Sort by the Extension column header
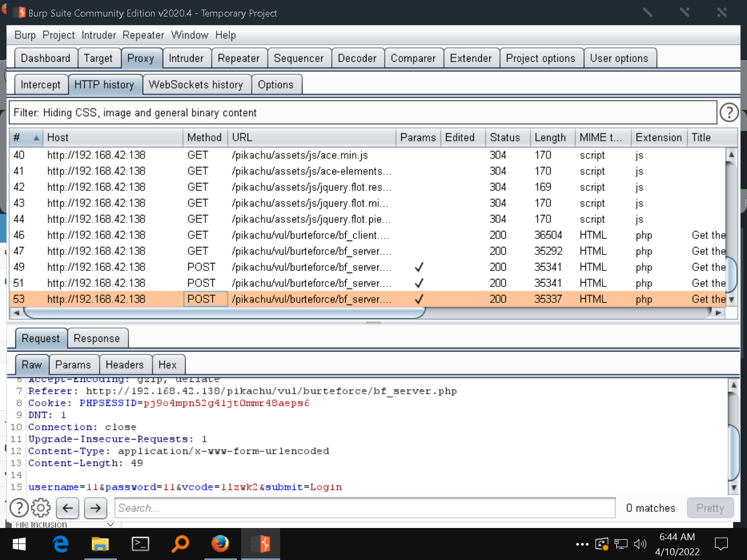The image size is (747, 560). 659,138
